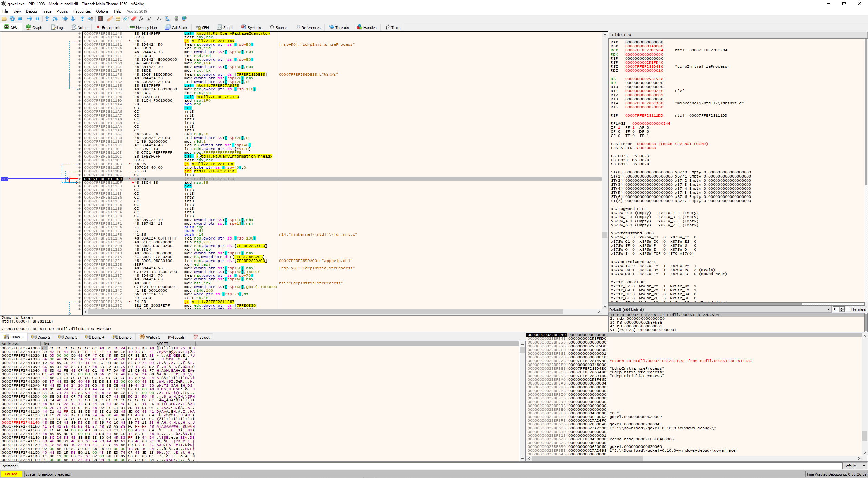This screenshot has width=868, height=478.
Task: Switch to the Memory Map tab
Action: coord(143,27)
